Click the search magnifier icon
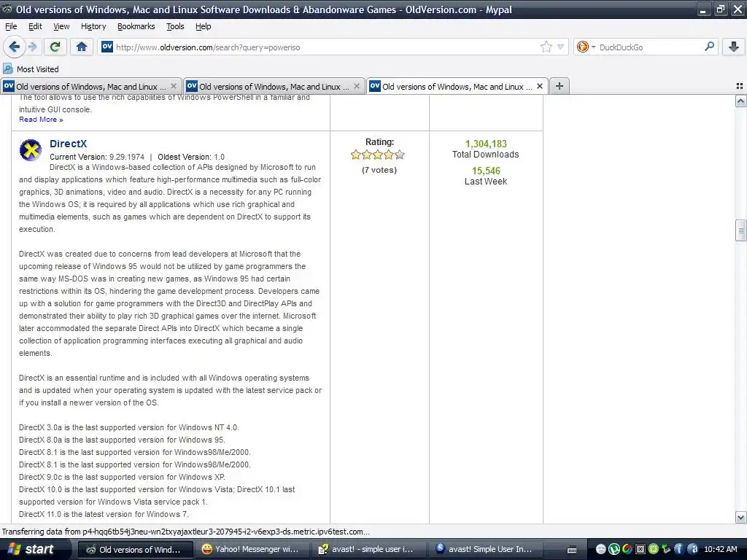Screen dimensions: 747x560 tap(709, 47)
